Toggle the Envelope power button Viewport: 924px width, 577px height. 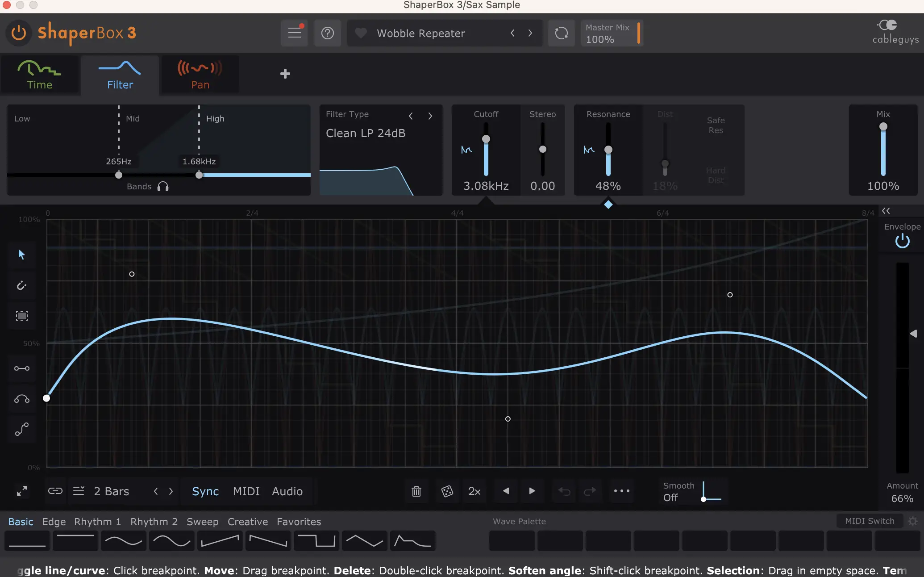pos(902,242)
